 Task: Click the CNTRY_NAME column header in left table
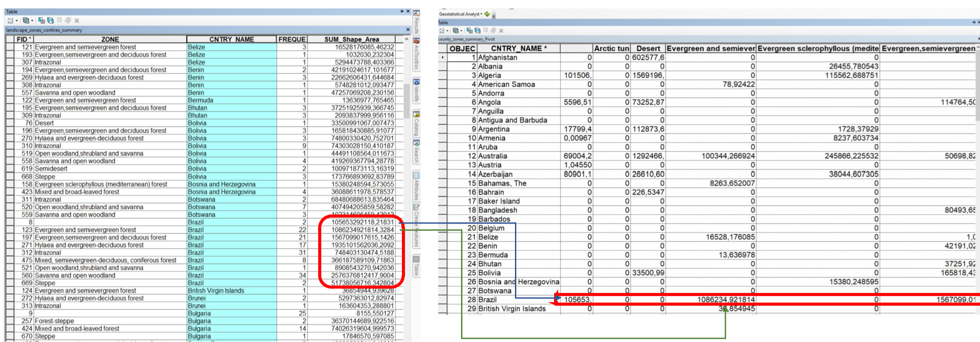tap(231, 39)
